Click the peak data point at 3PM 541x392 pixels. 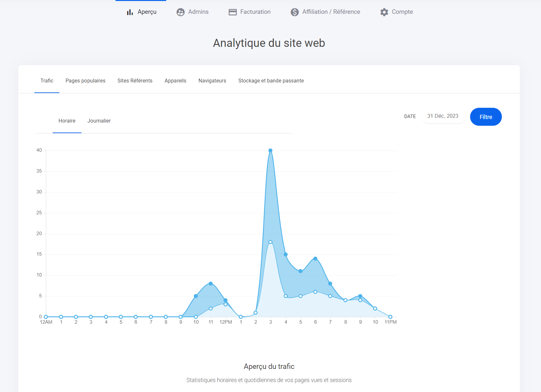coord(270,150)
